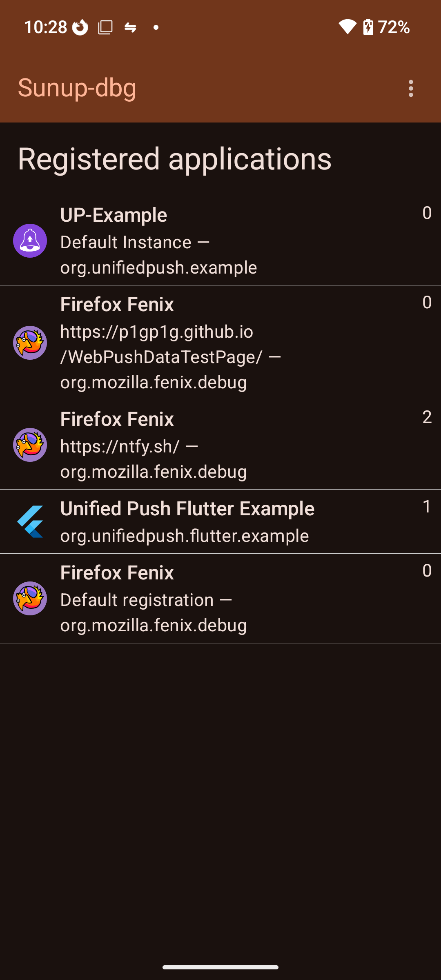Tap message count 2 on ntfy.sh entry
The width and height of the screenshot is (441, 980).
[427, 417]
